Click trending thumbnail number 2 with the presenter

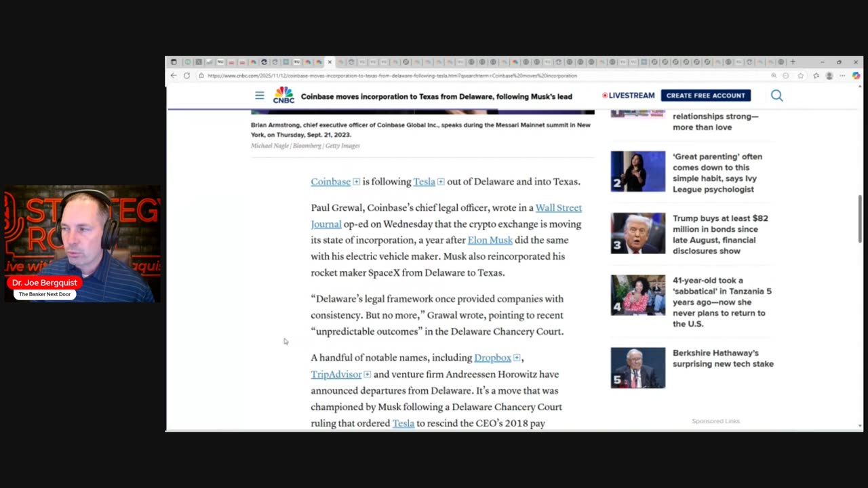tap(638, 171)
